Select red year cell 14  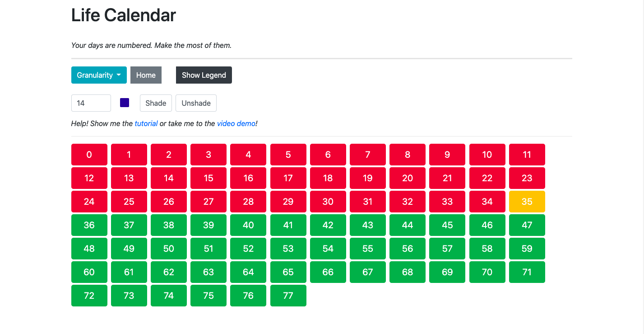point(169,178)
